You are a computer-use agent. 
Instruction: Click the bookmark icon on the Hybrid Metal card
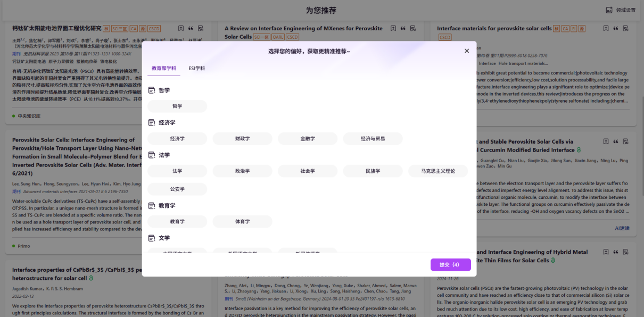click(x=606, y=252)
